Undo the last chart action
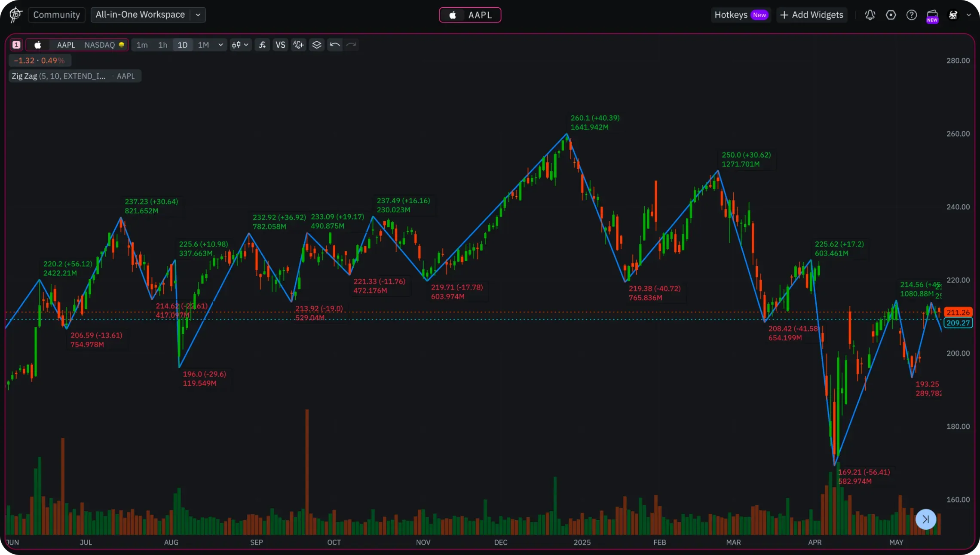 pyautogui.click(x=335, y=45)
